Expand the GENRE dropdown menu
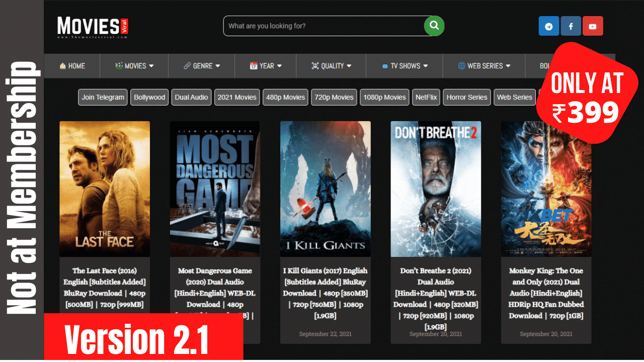The width and height of the screenshot is (644, 362). click(x=201, y=66)
